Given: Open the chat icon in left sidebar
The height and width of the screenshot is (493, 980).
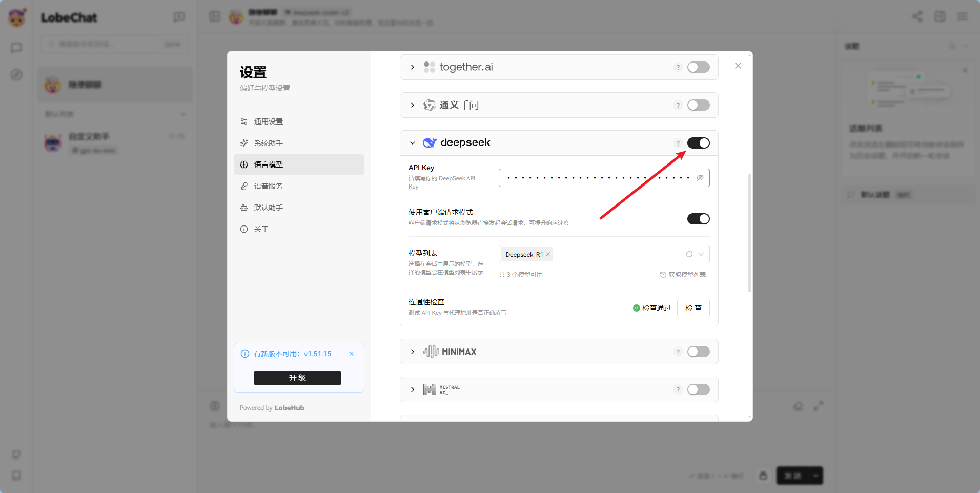Looking at the screenshot, I should 16,48.
